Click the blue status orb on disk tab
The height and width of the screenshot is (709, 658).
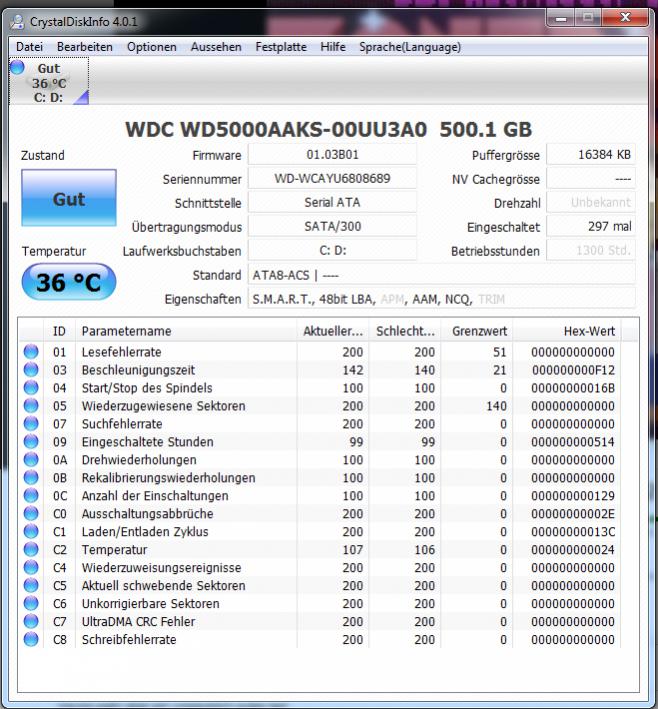click(17, 67)
